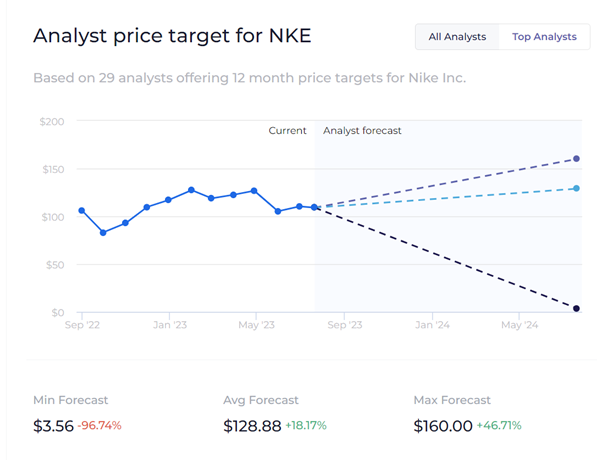Click the +46.71% max forecast change
Viewport: 602px width, 460px height.
[x=499, y=426]
